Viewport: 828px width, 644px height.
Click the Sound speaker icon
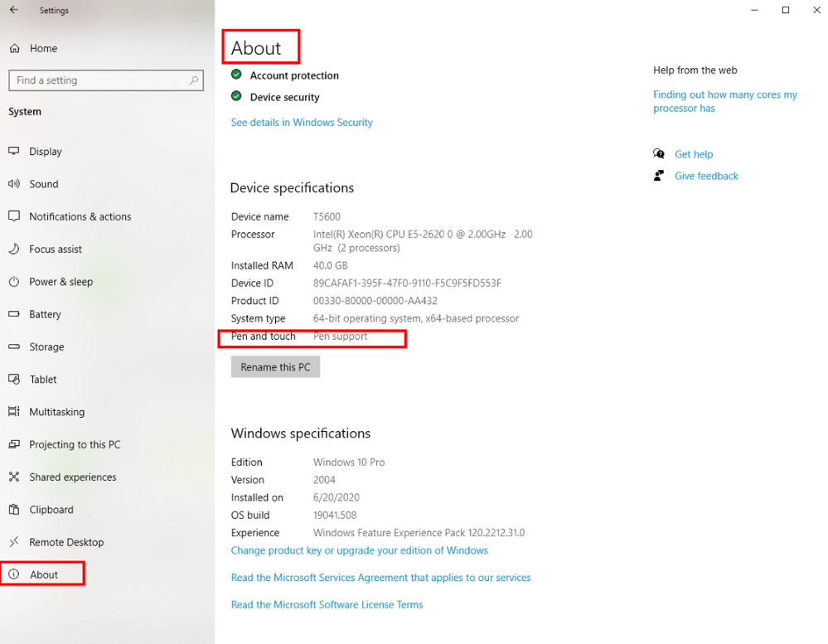tap(14, 184)
